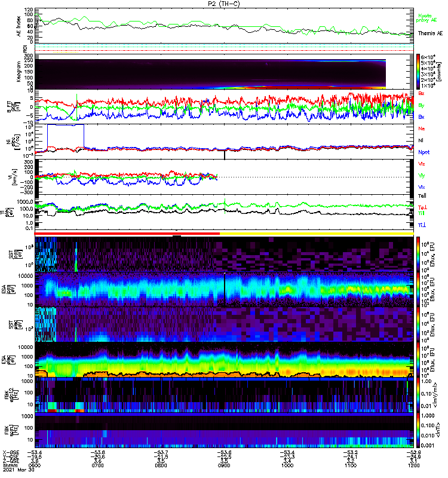Select the green By legend label
448x478 pixels.
pos(421,106)
